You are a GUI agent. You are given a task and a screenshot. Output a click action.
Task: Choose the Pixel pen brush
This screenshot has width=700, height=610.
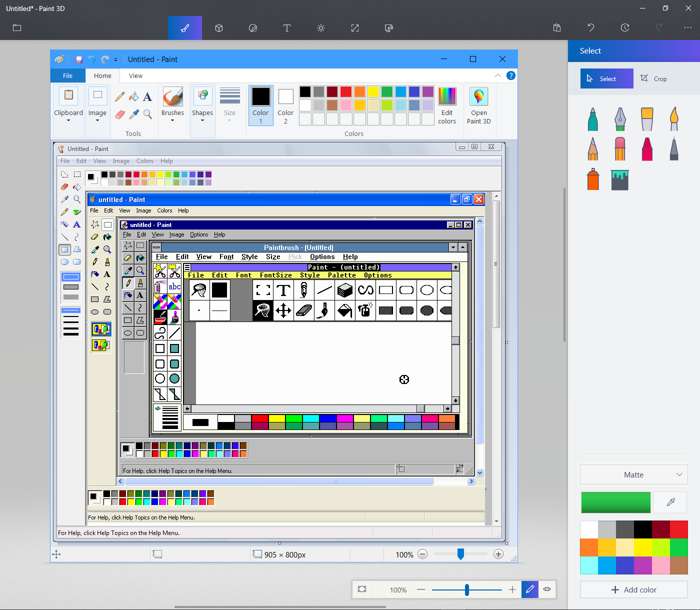(674, 148)
